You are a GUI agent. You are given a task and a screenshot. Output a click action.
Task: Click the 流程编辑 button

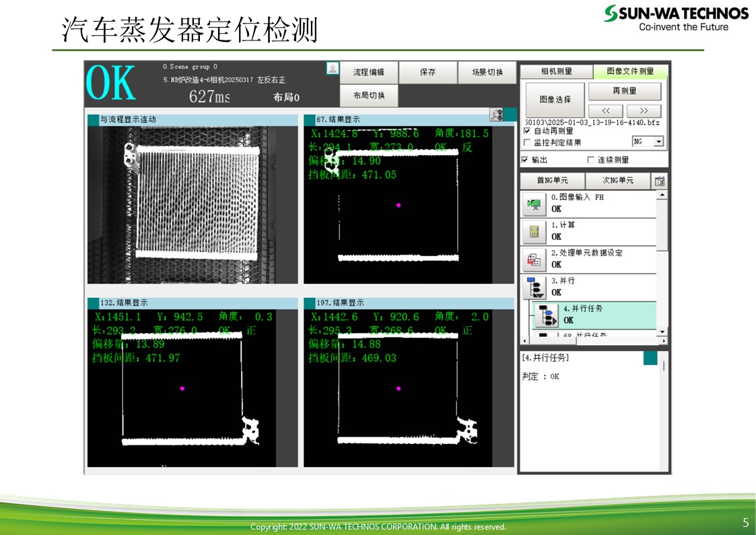[x=369, y=72]
